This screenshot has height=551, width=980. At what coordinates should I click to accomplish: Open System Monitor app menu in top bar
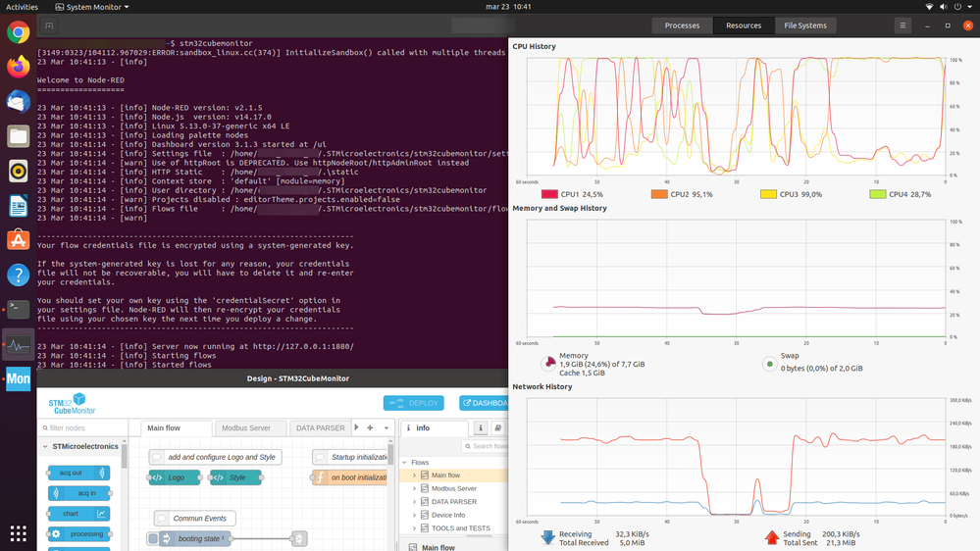coord(92,7)
